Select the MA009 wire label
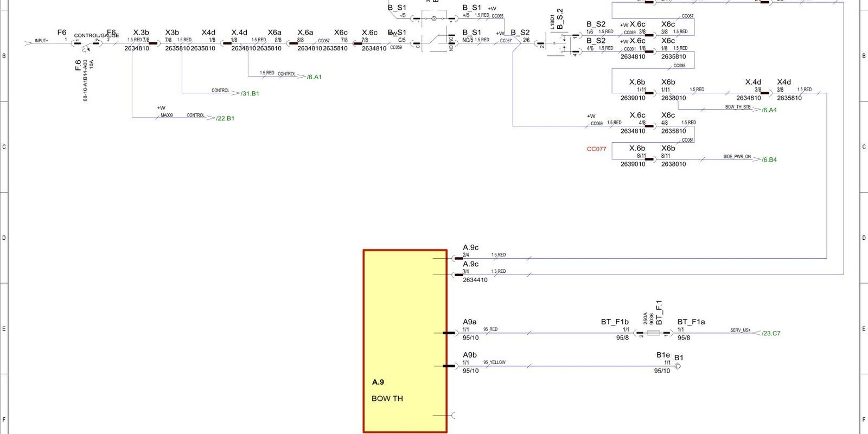Viewport: 868px width, 434px height. [167, 115]
